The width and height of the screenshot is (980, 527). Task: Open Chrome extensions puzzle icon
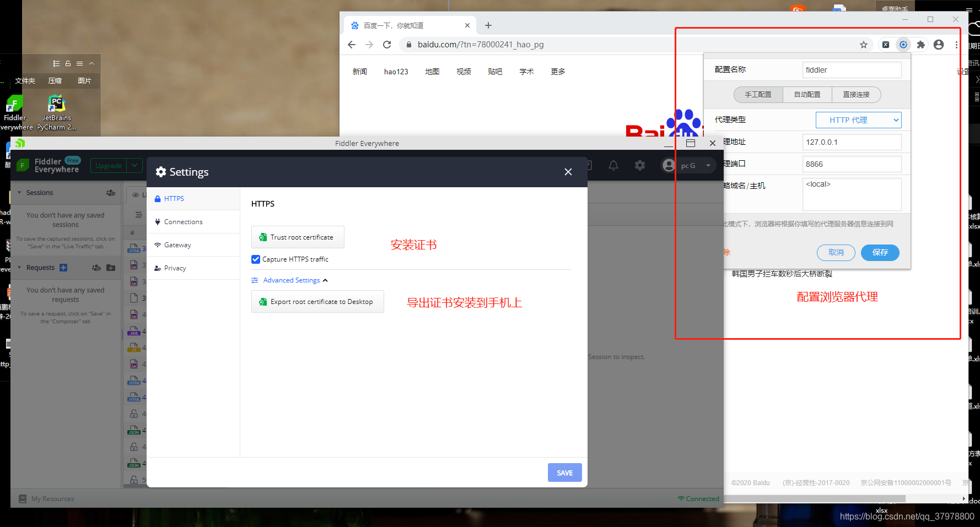click(x=921, y=45)
